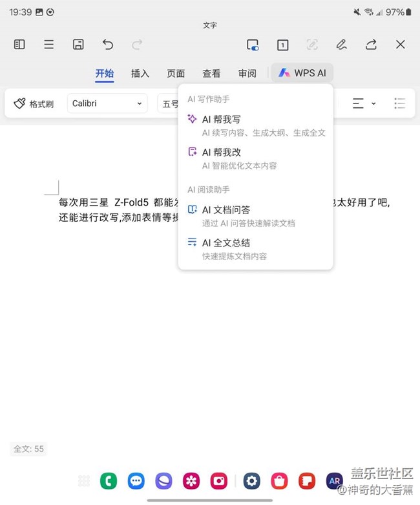The image size is (420, 505).
Task: Click the share document icon
Action: pos(371,45)
